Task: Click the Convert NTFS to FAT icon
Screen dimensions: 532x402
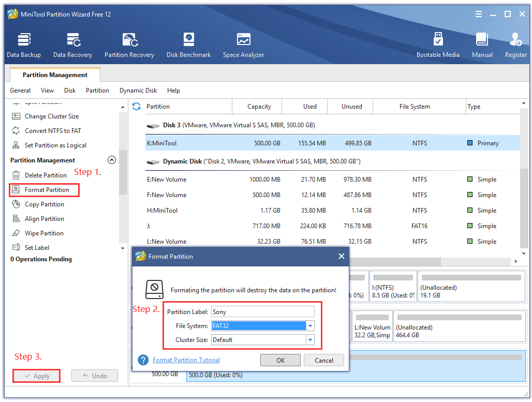Action: (16, 130)
